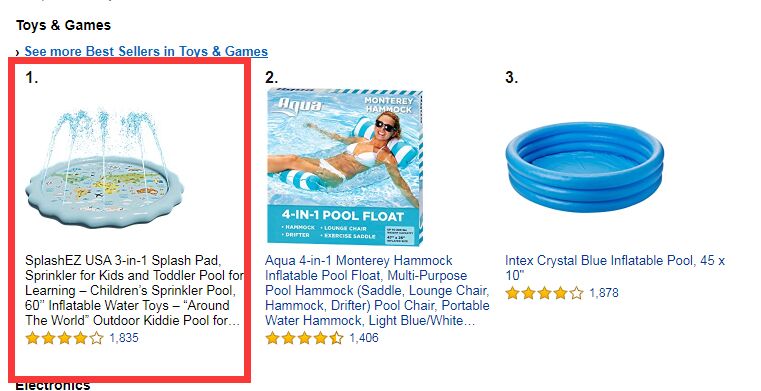Click the Electronics category heading

(x=53, y=386)
